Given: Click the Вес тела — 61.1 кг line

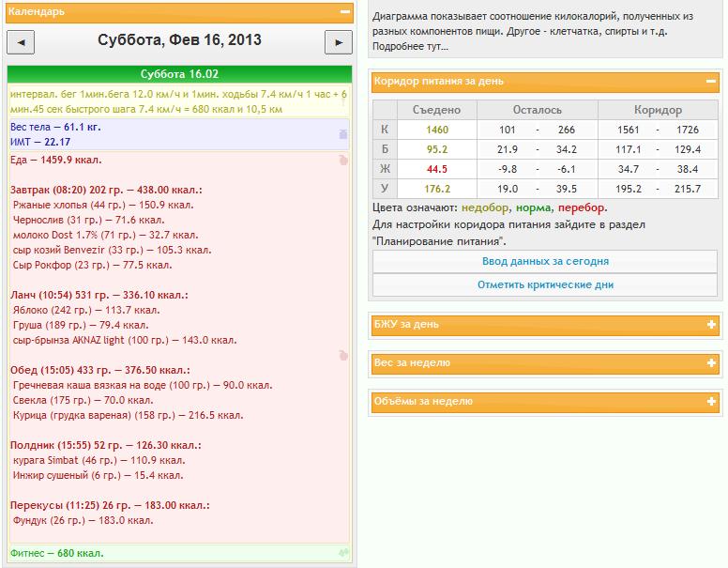Looking at the screenshot, I should (55, 127).
